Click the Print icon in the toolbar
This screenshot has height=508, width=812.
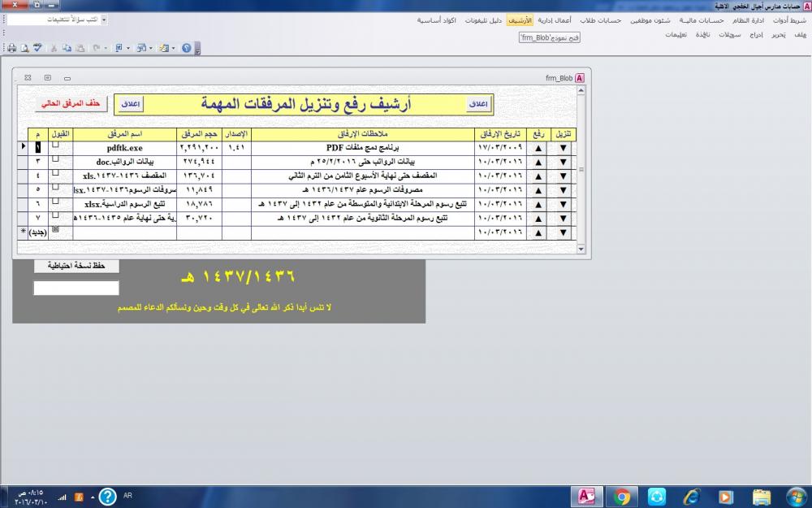pos(12,48)
